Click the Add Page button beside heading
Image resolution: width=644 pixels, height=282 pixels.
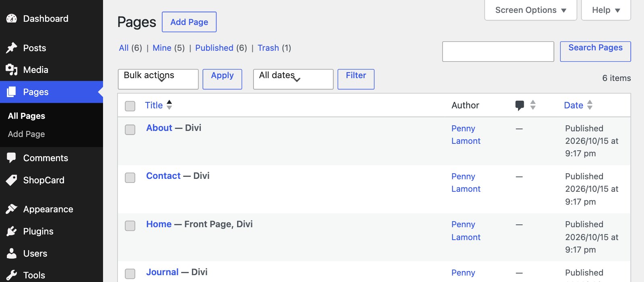pyautogui.click(x=189, y=22)
